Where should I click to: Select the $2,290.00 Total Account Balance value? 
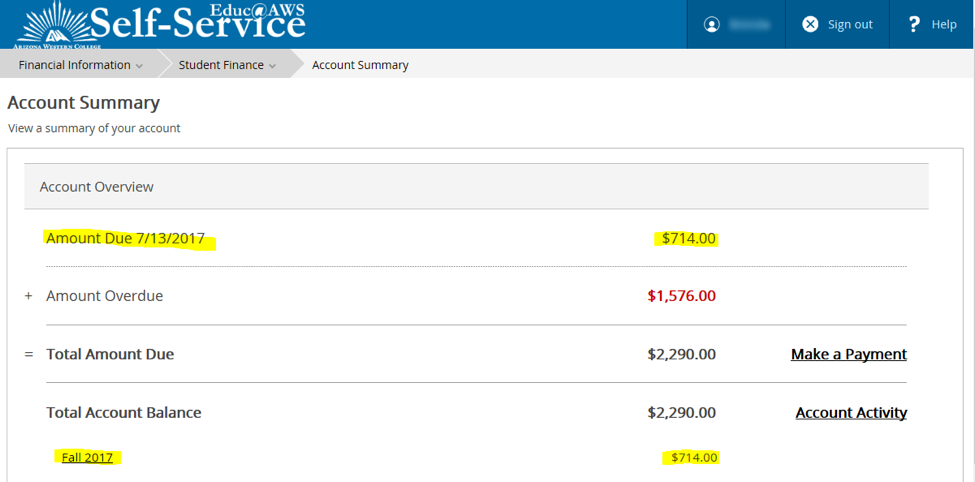[x=682, y=412]
